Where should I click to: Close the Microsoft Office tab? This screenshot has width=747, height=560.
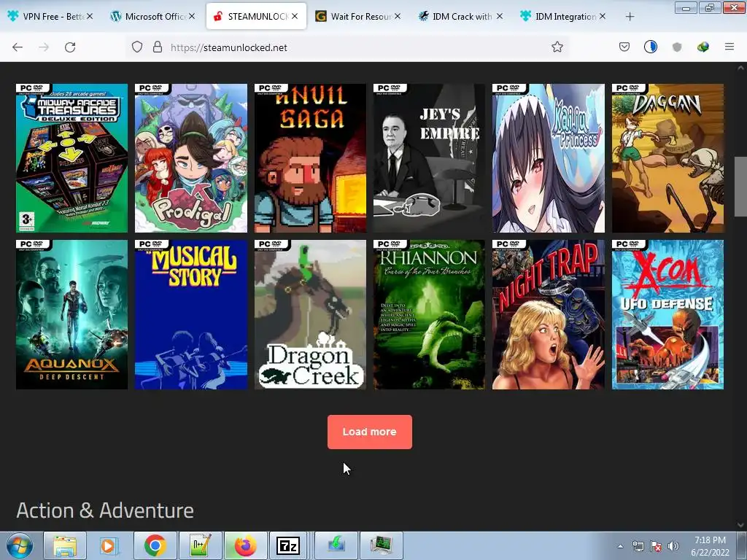click(192, 16)
